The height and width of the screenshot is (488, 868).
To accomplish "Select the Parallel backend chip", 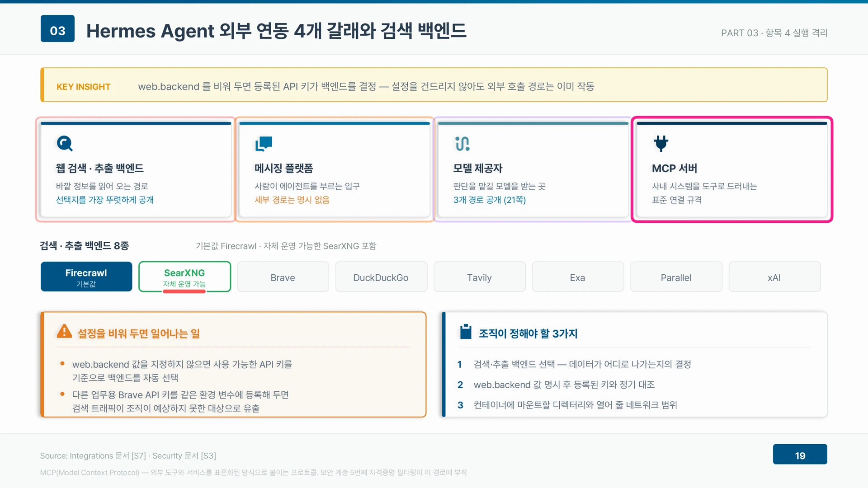I will tap(676, 277).
